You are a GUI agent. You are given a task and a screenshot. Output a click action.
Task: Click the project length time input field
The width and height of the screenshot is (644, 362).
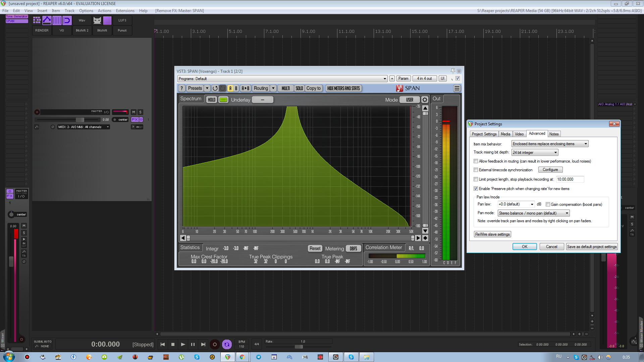tap(570, 179)
